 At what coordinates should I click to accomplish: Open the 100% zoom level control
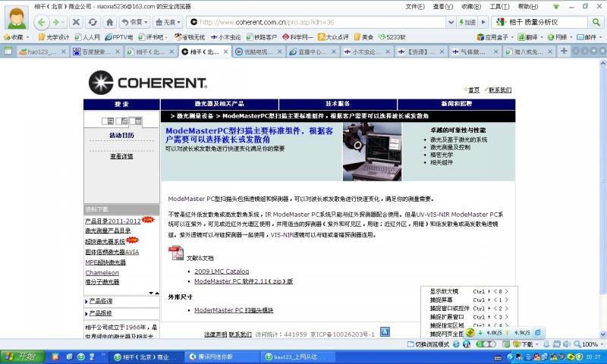coord(587,344)
